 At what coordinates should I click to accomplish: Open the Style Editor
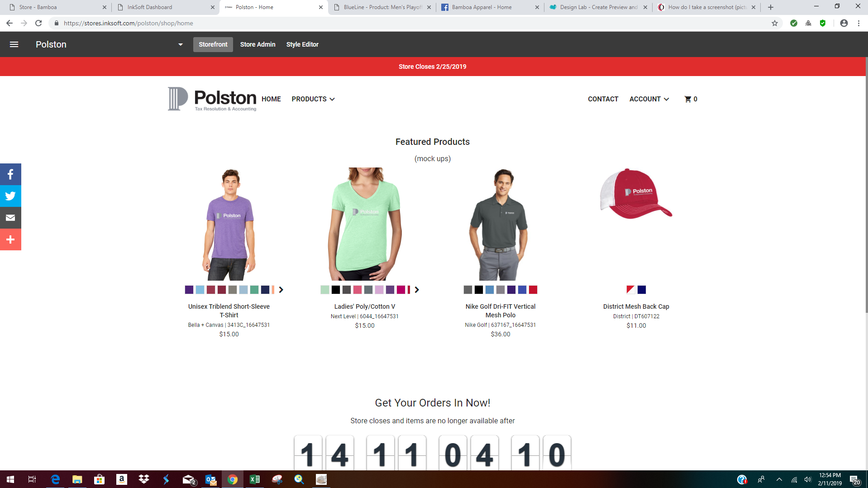[302, 44]
